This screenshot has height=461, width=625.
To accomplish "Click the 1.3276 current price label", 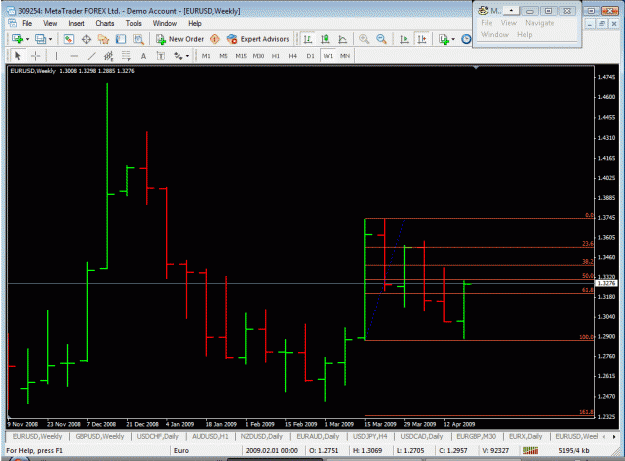I will click(606, 283).
